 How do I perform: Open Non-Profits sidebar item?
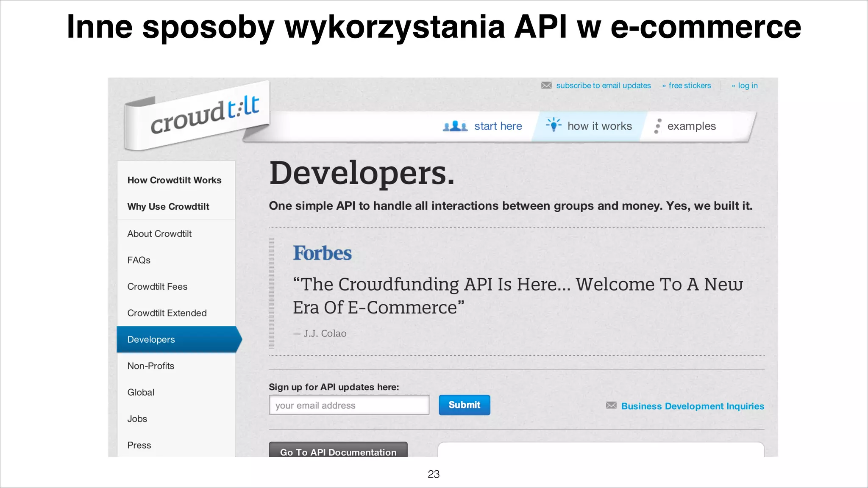tap(150, 366)
